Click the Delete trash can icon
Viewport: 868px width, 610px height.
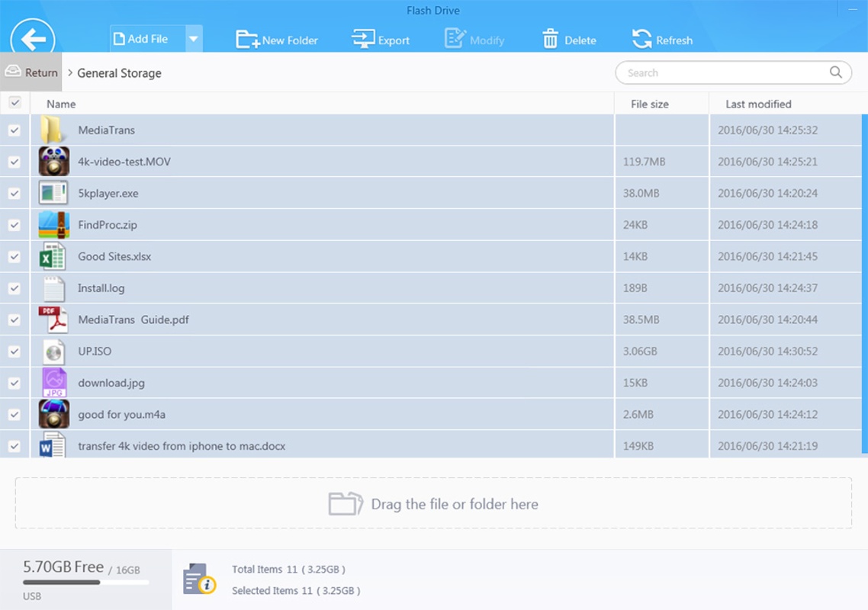[550, 40]
